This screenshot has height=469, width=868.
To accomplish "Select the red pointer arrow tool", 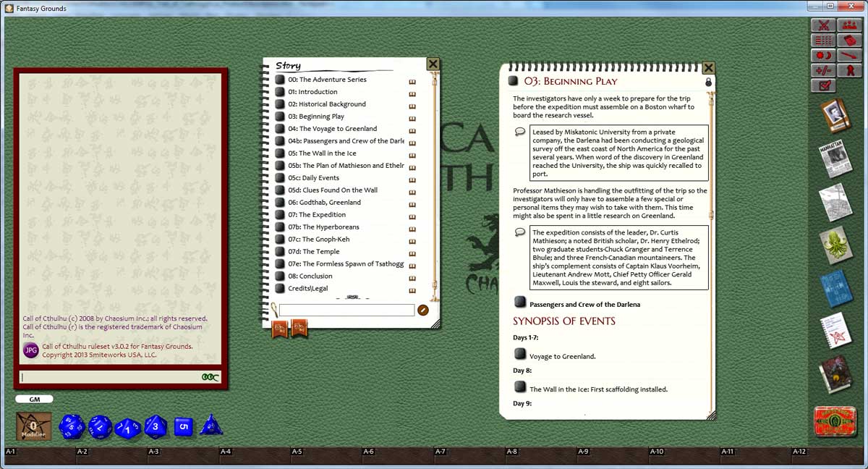I will pyautogui.click(x=850, y=56).
